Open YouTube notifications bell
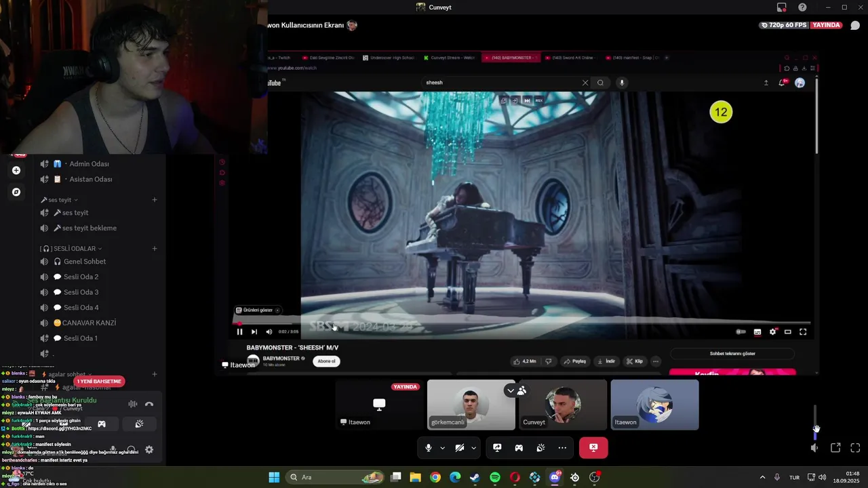 tap(783, 83)
